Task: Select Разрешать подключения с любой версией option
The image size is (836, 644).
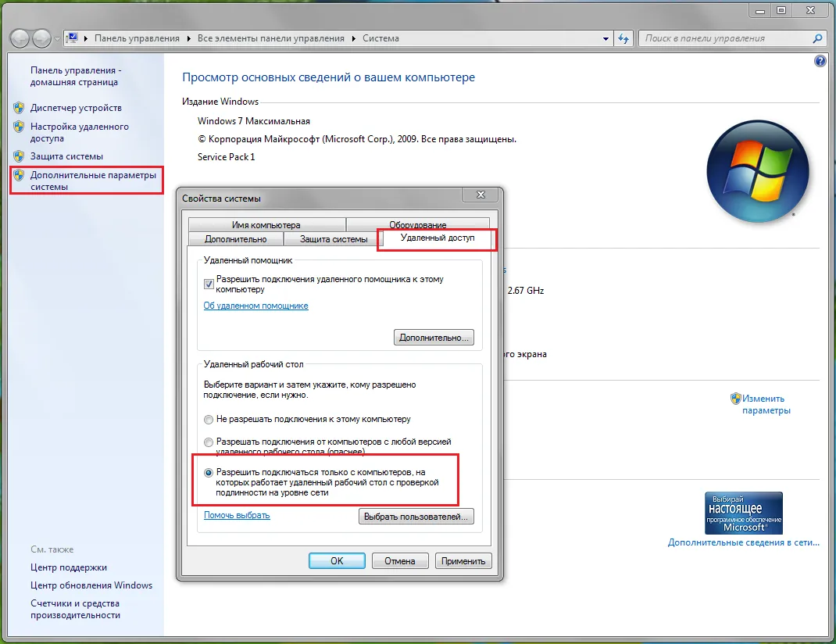Action: pos(209,442)
